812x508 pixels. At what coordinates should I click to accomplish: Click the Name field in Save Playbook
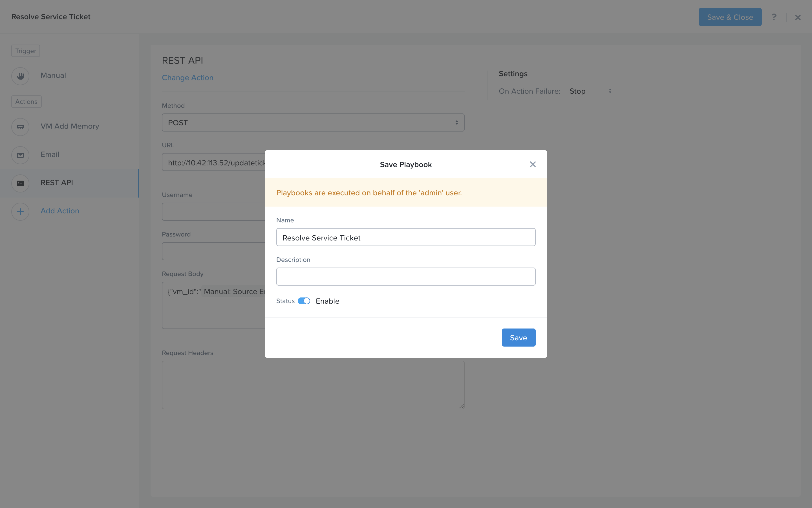(x=406, y=237)
